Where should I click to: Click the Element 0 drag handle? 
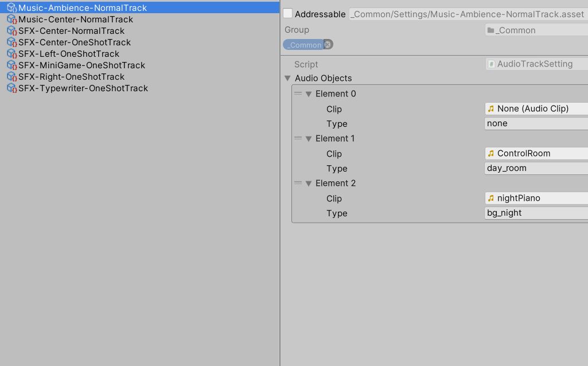(x=298, y=94)
